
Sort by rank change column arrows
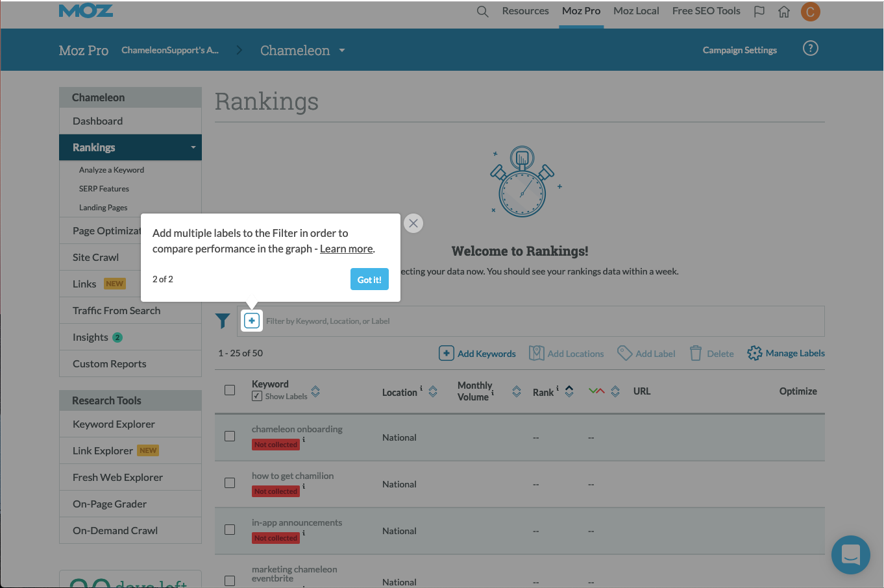point(615,391)
